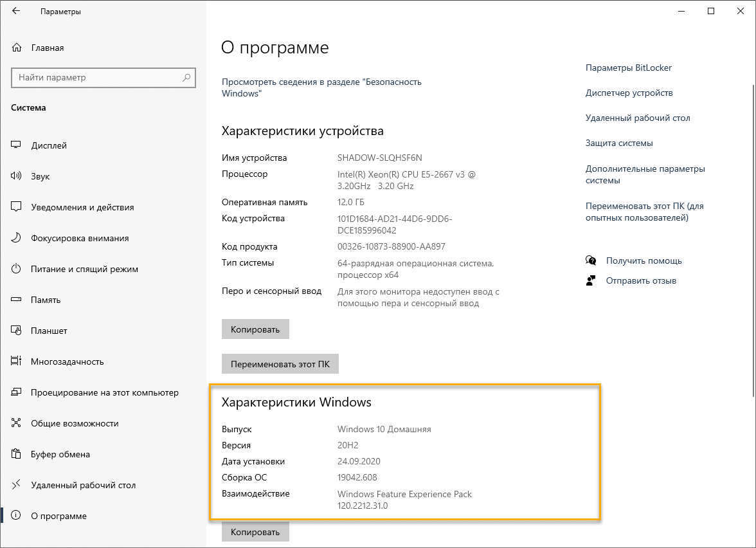Open Shared experiences (Общие возможности) icon
The image size is (756, 548).
15,423
